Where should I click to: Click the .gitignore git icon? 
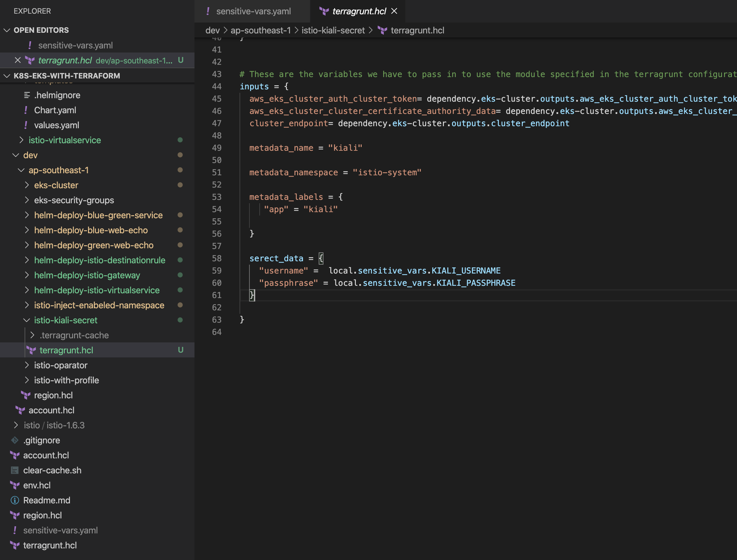click(15, 440)
